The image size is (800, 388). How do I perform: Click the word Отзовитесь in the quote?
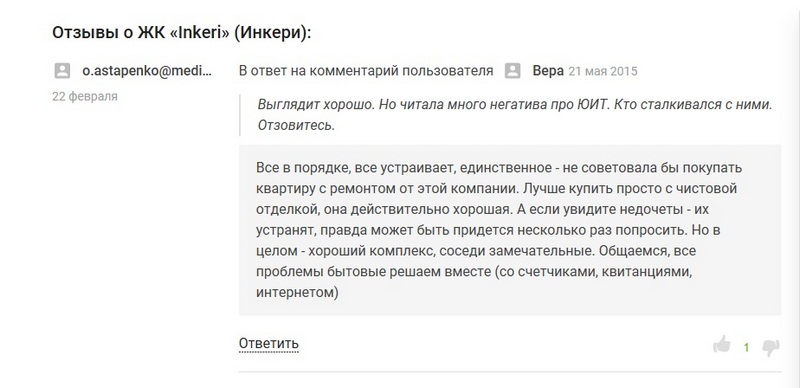[296, 125]
